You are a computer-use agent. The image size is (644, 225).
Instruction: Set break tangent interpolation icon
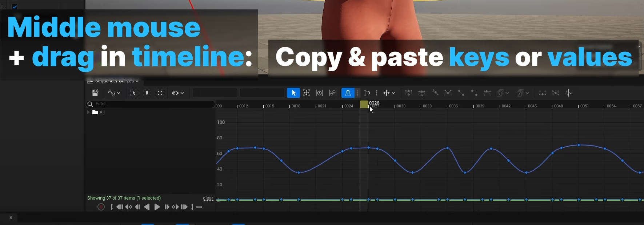click(x=448, y=93)
